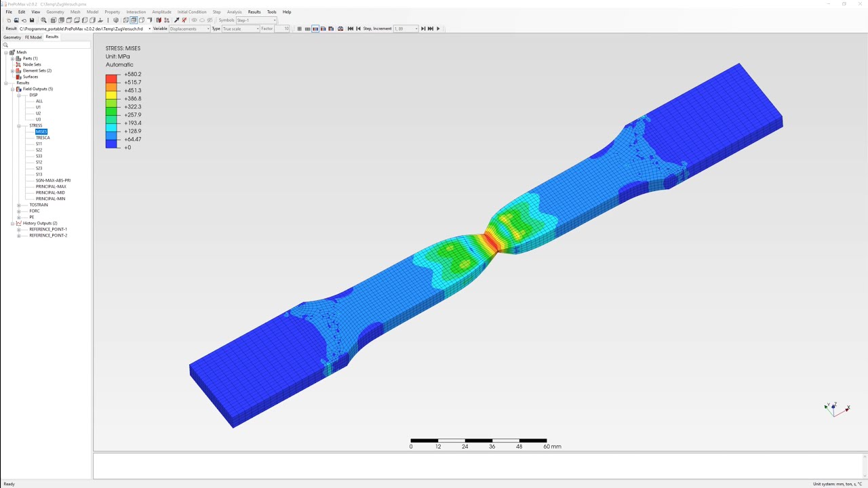Viewport: 868px width, 488px height.
Task: Select the fourth standard view cube icon
Action: pyautogui.click(x=77, y=20)
